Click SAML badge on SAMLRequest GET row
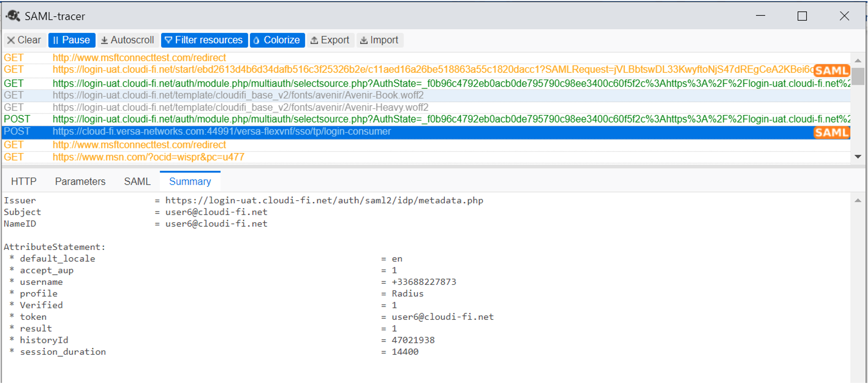Viewport: 868px width, 386px height. (832, 71)
